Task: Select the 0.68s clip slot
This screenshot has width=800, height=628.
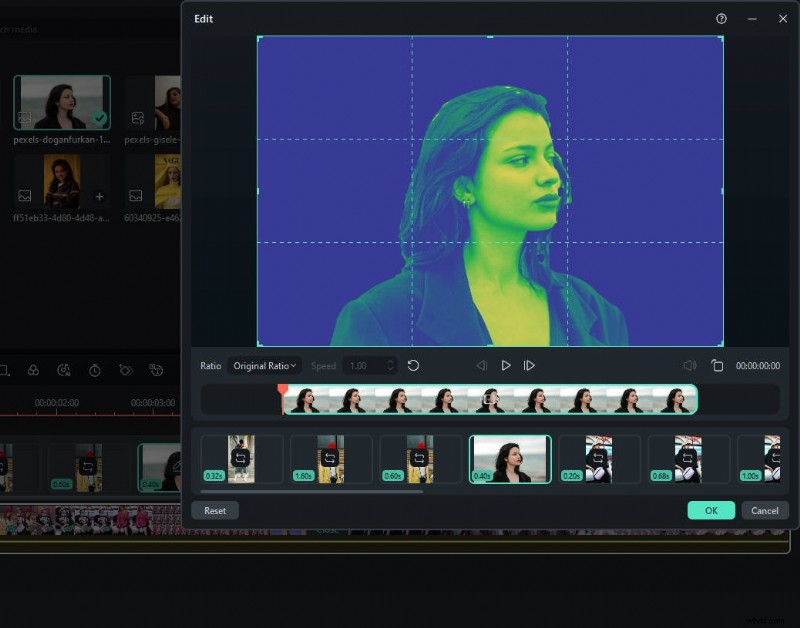Action: (x=688, y=458)
